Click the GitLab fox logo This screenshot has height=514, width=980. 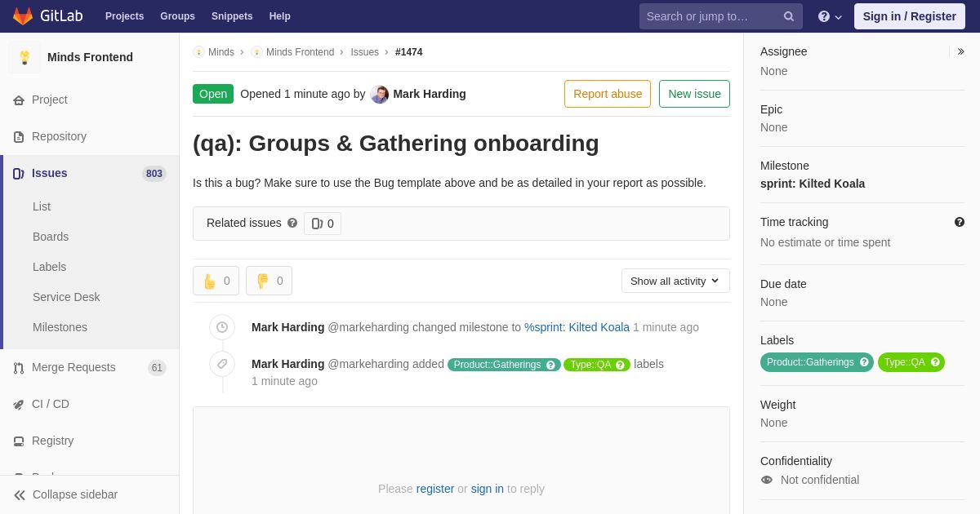(x=23, y=16)
